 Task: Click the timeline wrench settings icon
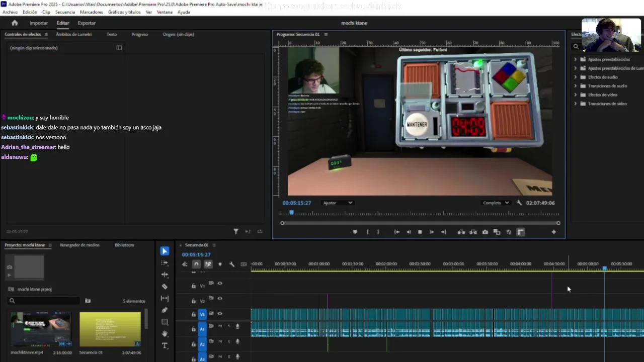[x=232, y=264]
